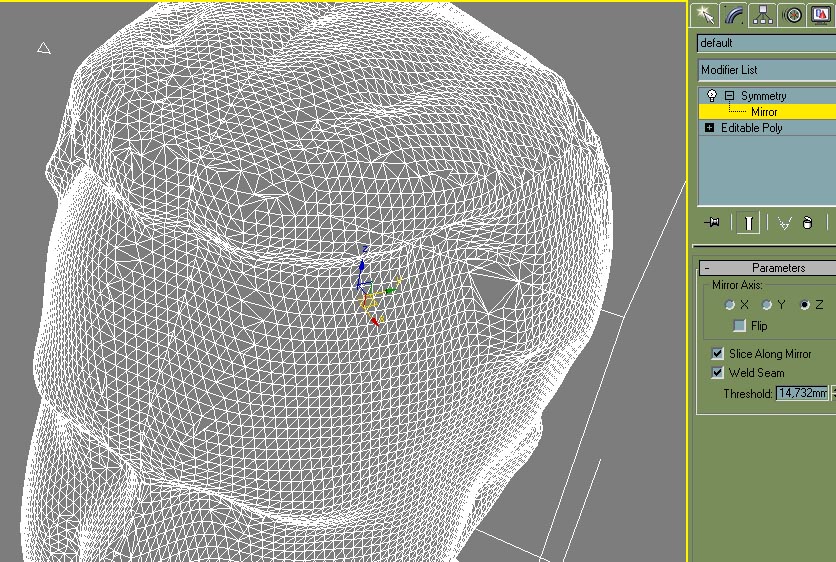Open the Hierarchy panel tab

(763, 14)
